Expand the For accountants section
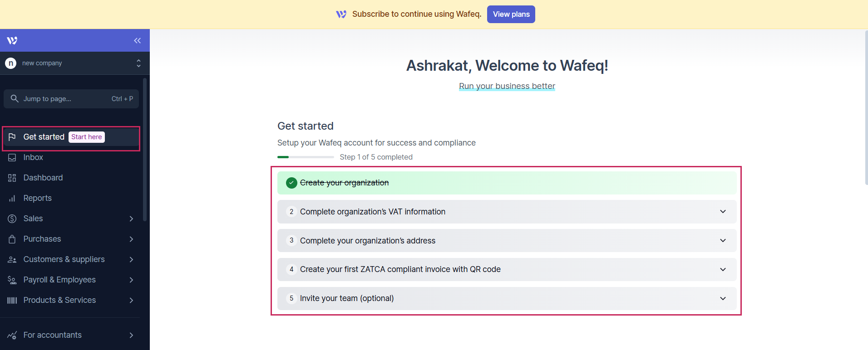Viewport: 868px width, 350px height. tap(131, 335)
